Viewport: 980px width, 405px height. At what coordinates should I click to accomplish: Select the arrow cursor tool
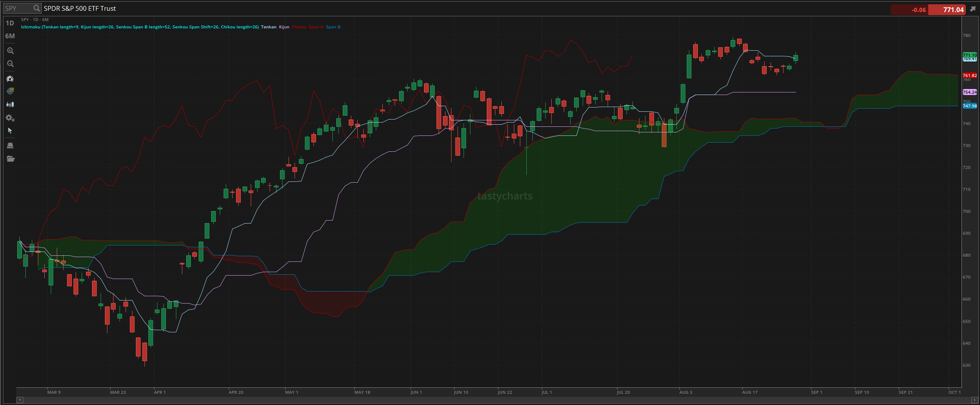(10, 131)
